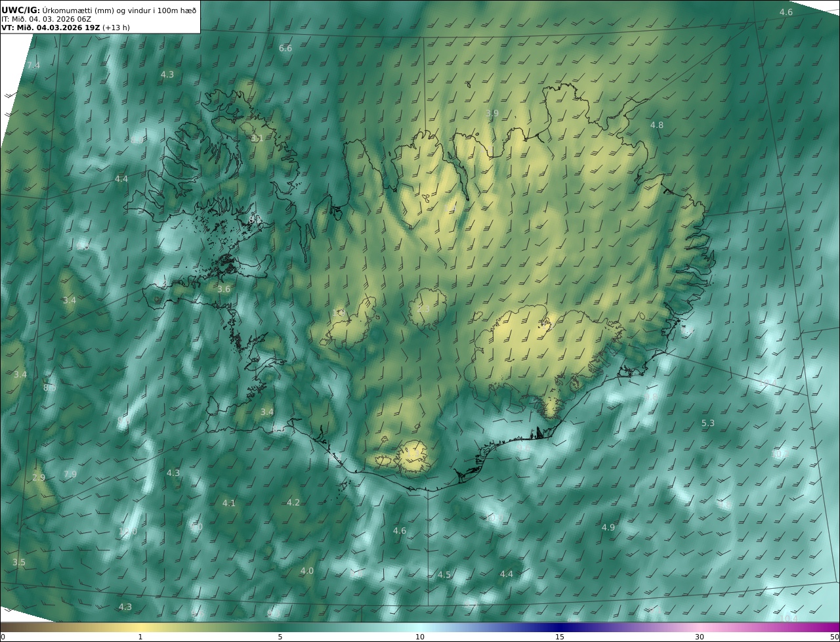The height and width of the screenshot is (642, 840).
Task: Click the "1" tick label on the color scale
Action: (140, 637)
